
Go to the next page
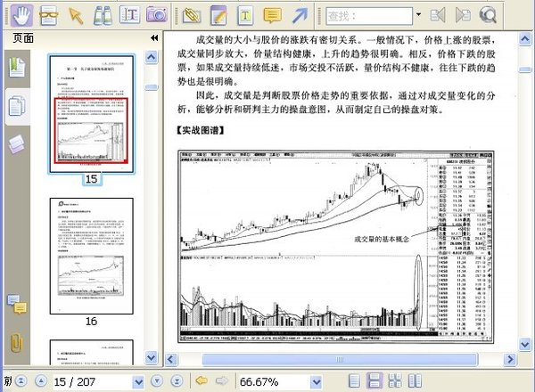coord(157,381)
